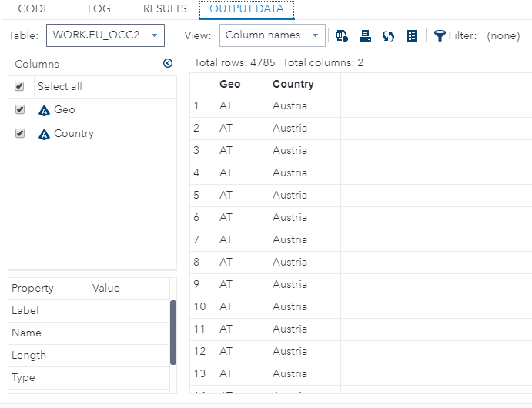Toggle the Select all checkbox
Viewport: 532px width, 408px height.
point(20,87)
